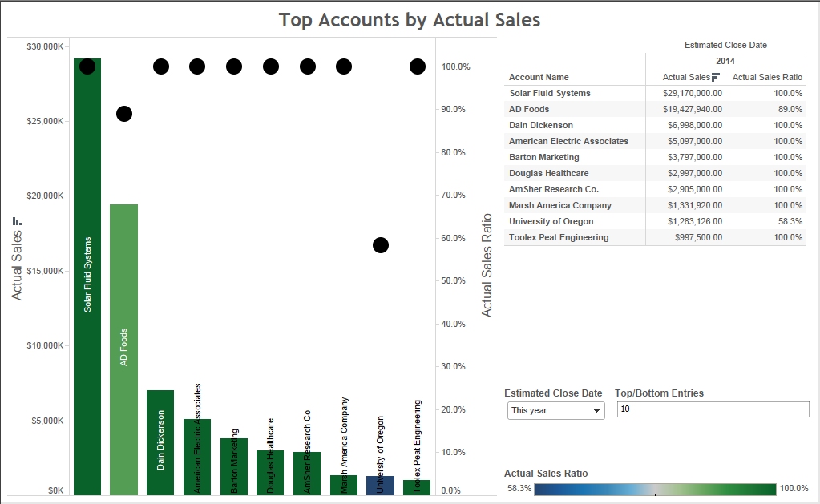The image size is (820, 504).
Task: Click the Account Name column header
Action: (x=539, y=78)
